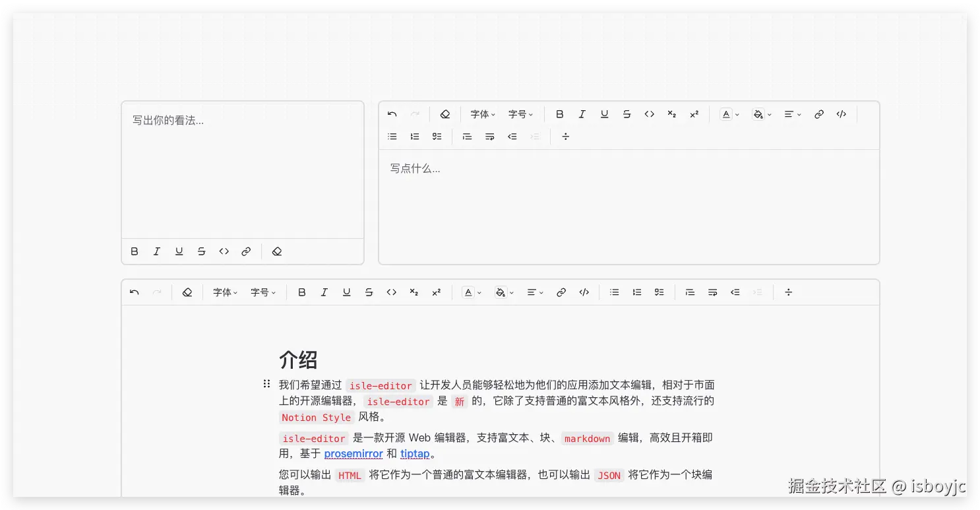Click the 写出你的看法 comment input field
This screenshot has height=510, width=980.
click(x=243, y=168)
